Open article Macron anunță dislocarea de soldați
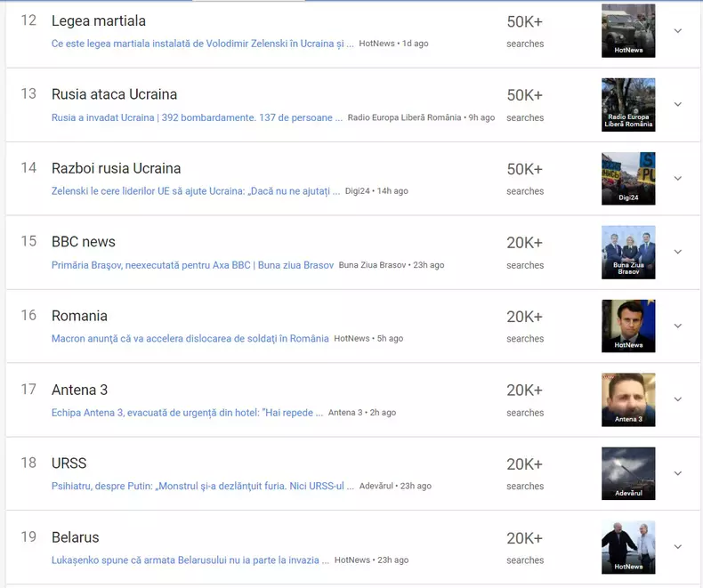Screen dimensions: 703x588 click(x=190, y=338)
